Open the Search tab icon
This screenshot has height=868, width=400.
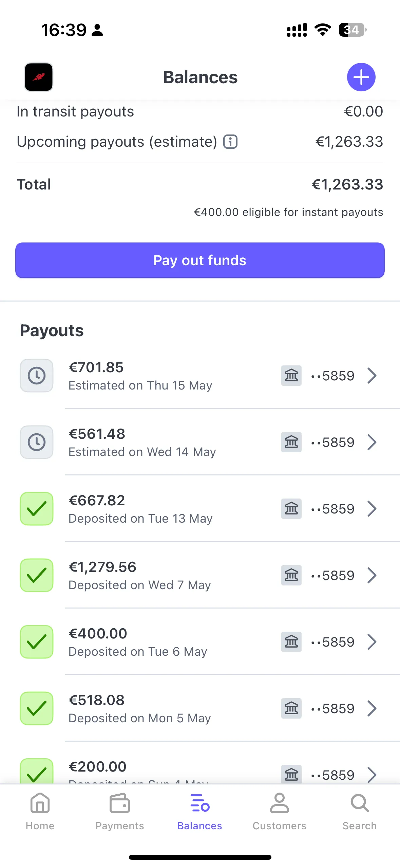point(359,811)
